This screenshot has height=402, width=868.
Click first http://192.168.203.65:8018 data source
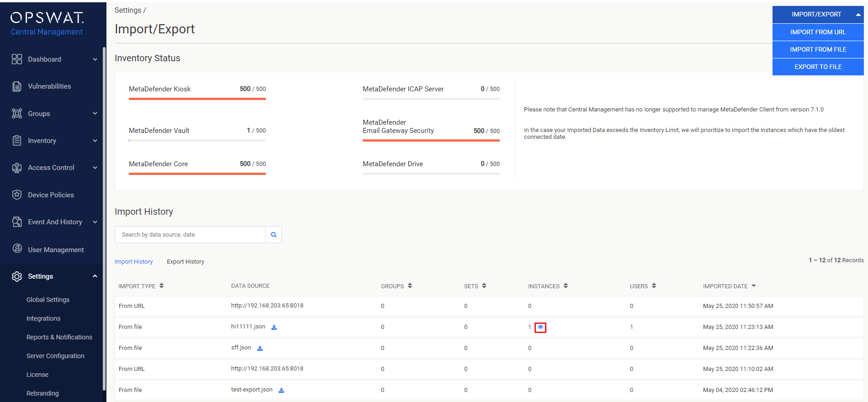[267, 306]
